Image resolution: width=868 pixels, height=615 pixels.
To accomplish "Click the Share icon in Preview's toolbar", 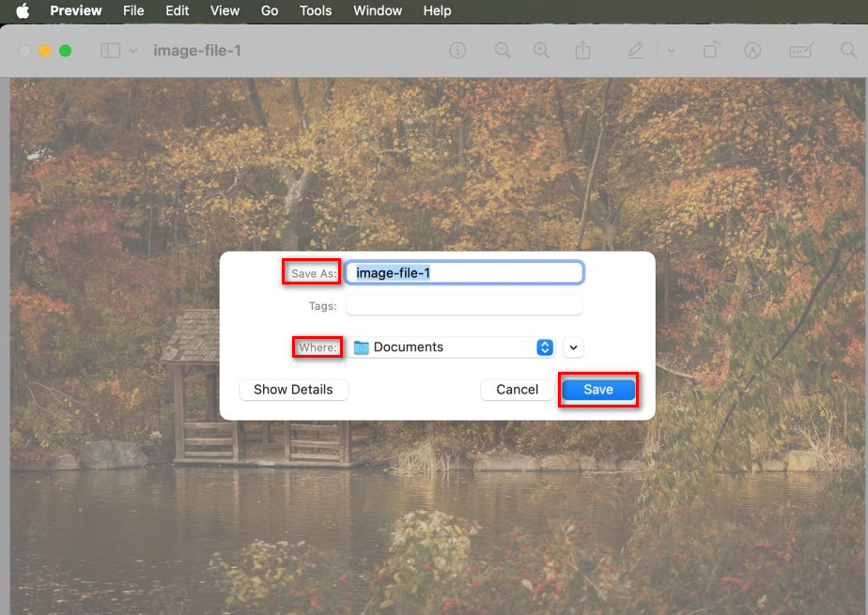I will click(582, 51).
